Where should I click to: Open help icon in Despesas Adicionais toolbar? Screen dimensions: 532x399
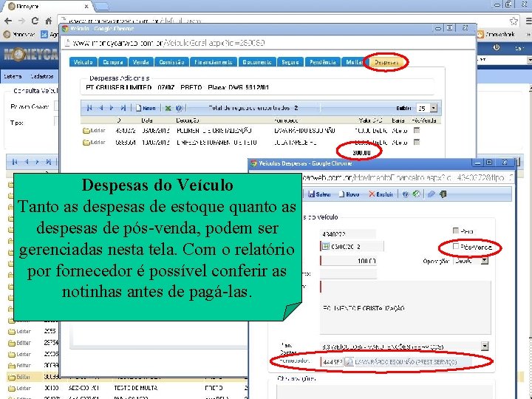click(x=179, y=108)
